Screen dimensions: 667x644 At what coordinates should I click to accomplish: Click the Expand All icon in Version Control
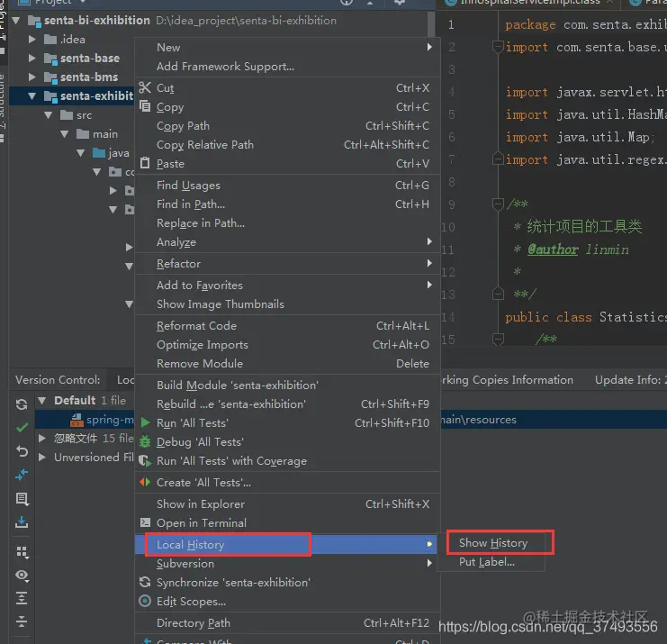[x=22, y=598]
